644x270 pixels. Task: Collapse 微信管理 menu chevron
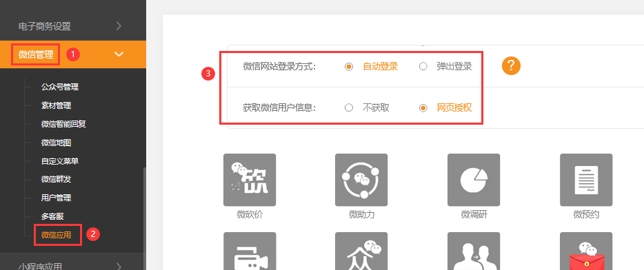[x=119, y=54]
